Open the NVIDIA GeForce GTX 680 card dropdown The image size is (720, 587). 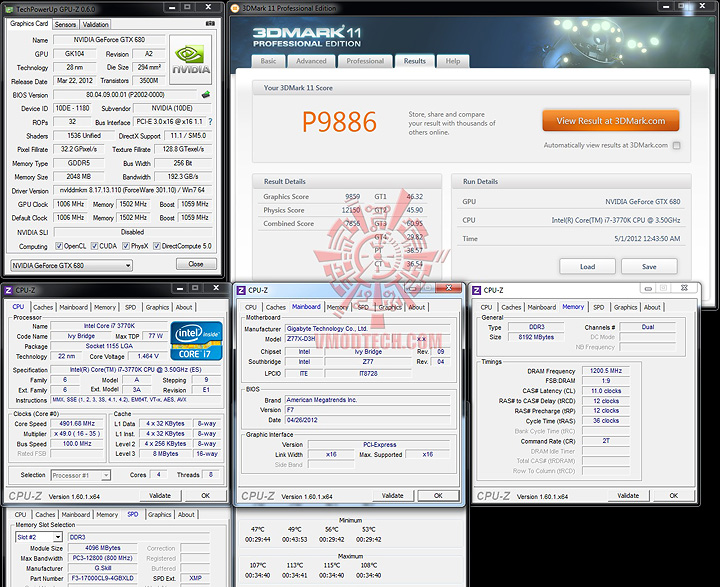[x=71, y=265]
